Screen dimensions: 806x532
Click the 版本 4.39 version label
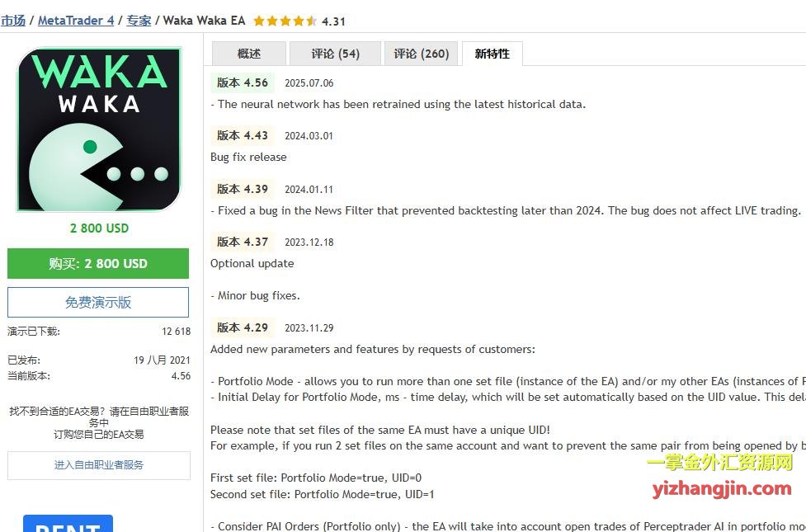pos(243,189)
